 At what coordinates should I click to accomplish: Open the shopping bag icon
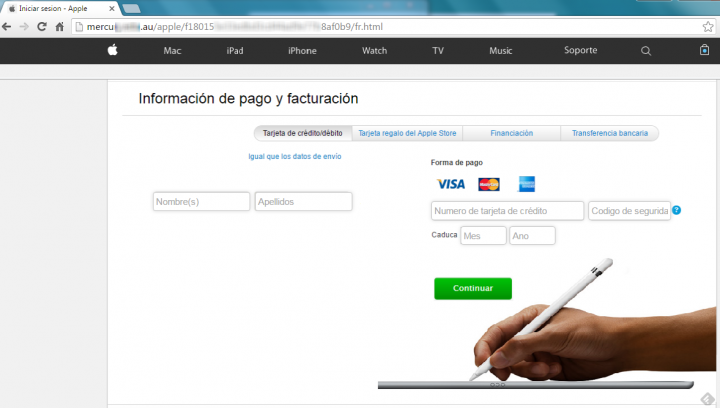(x=704, y=50)
